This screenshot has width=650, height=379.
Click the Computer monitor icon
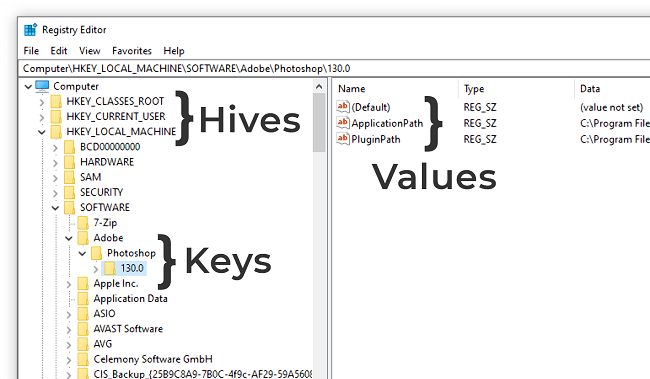pos(42,86)
